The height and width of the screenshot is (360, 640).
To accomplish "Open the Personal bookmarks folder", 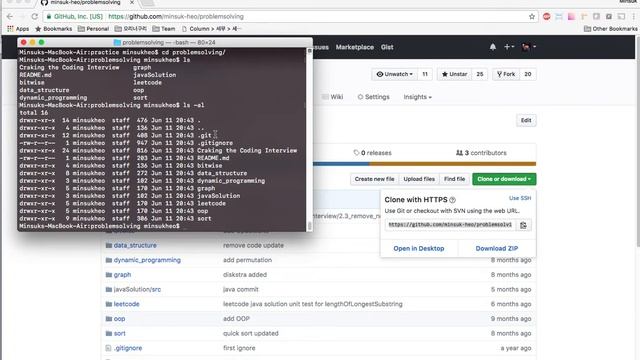I will coord(93,29).
